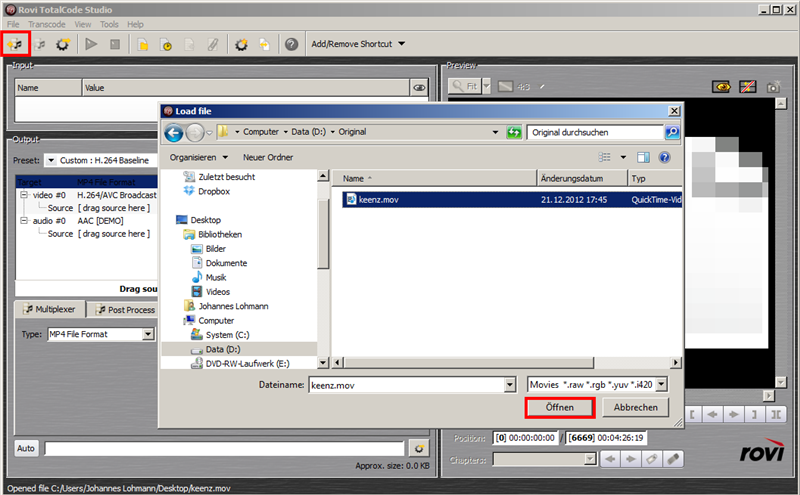Open the Organisieren menu

click(x=198, y=157)
